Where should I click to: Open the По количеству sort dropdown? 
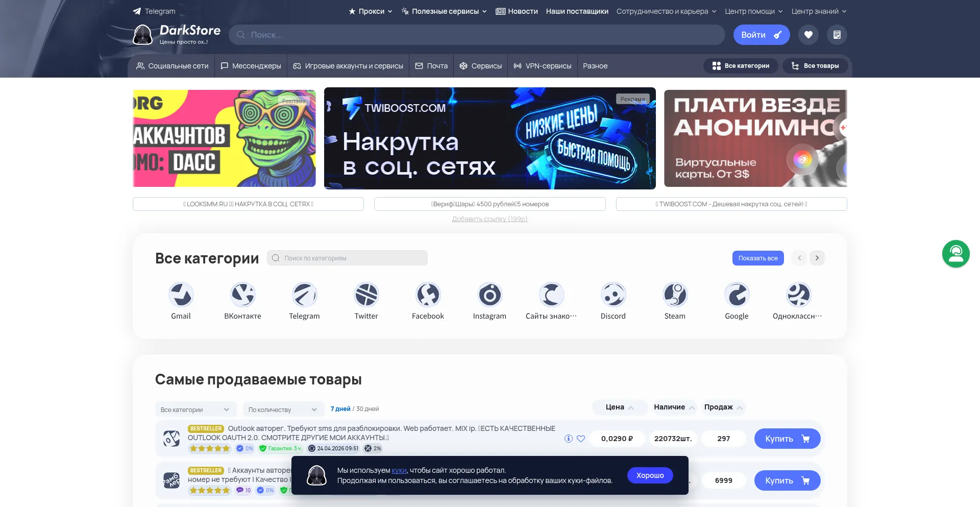click(x=283, y=409)
